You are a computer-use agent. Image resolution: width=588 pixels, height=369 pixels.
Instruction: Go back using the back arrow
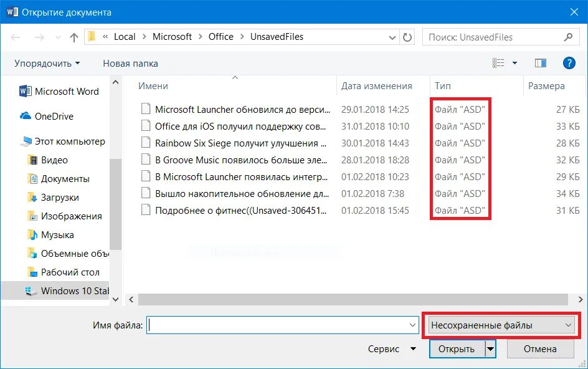pyautogui.click(x=16, y=37)
